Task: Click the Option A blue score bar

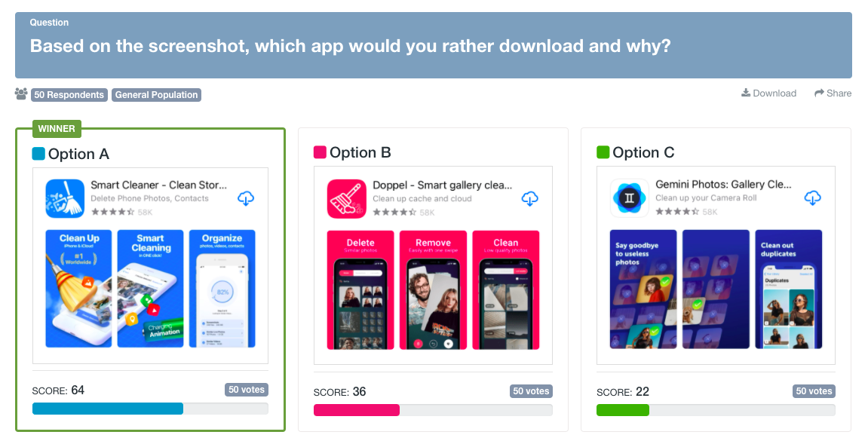Action: 107,409
